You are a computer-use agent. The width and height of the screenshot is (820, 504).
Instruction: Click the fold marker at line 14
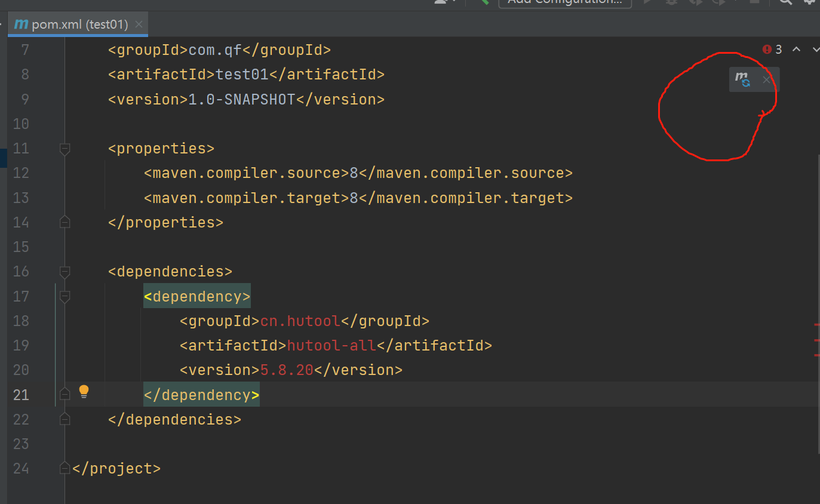pos(65,222)
